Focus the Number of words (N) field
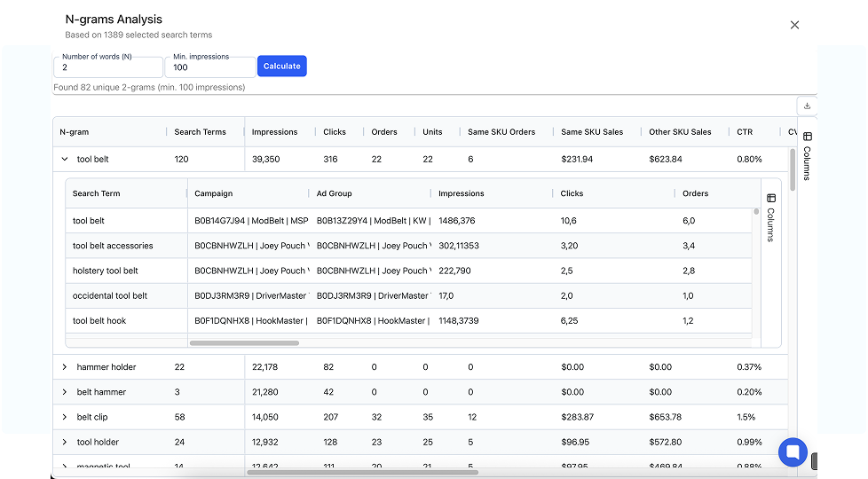The width and height of the screenshot is (868, 479). point(108,67)
